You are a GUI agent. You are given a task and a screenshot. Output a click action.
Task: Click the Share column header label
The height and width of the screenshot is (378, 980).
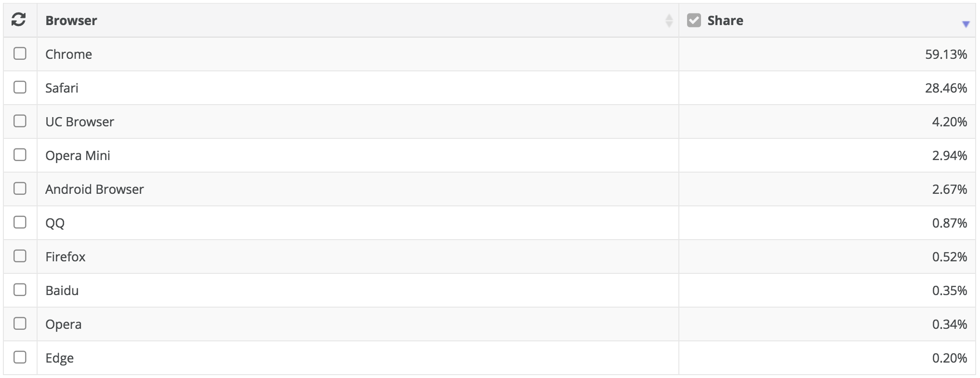click(725, 21)
